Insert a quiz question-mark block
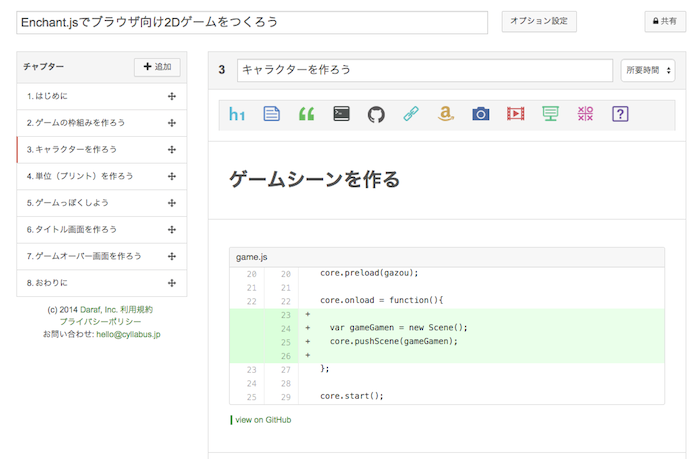The height and width of the screenshot is (459, 700). [x=620, y=114]
